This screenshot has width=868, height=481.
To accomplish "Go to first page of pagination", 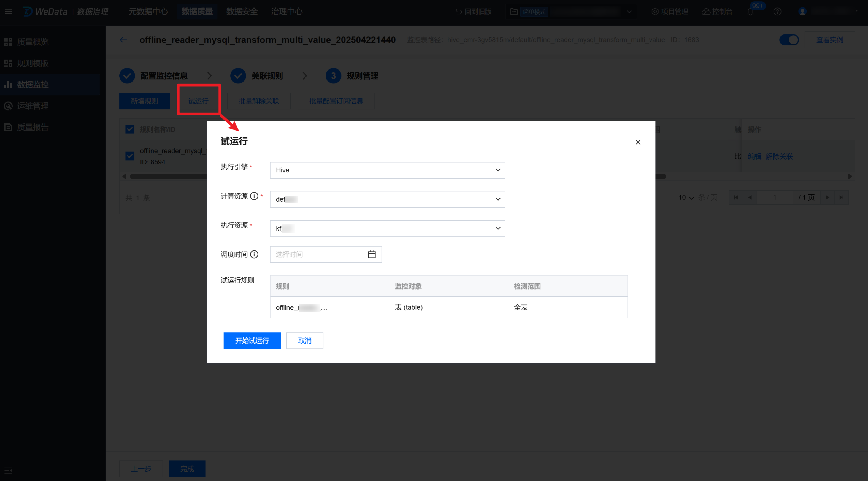I will 736,198.
